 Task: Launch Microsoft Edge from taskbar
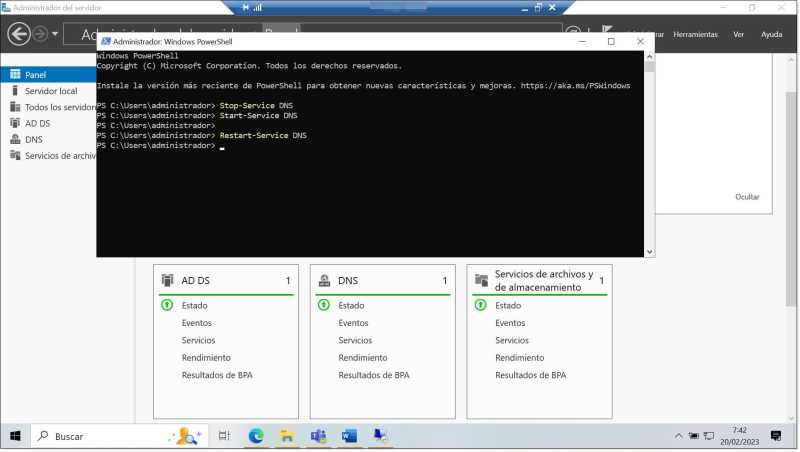click(256, 436)
